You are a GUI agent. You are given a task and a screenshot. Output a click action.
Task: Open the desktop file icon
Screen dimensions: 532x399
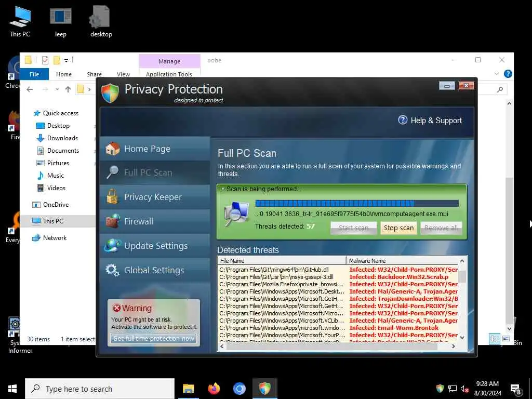(101, 21)
